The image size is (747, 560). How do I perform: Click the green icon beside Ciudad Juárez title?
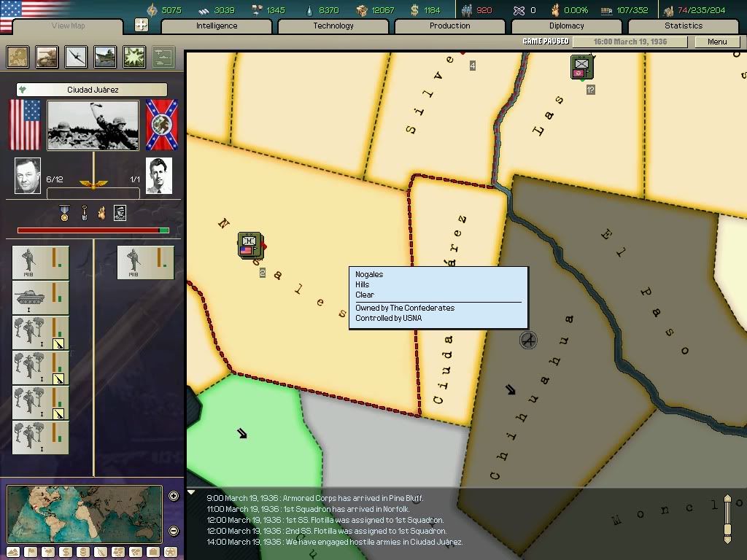pyautogui.click(x=23, y=90)
